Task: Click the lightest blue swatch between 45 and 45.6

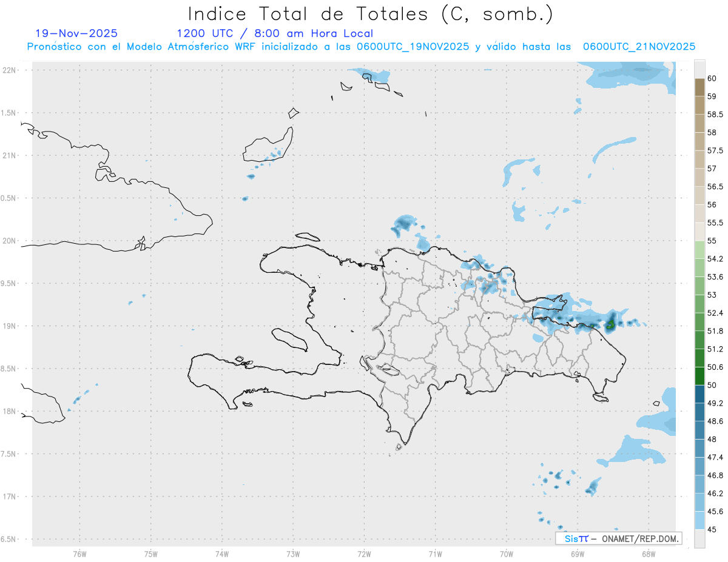Action: point(699,520)
